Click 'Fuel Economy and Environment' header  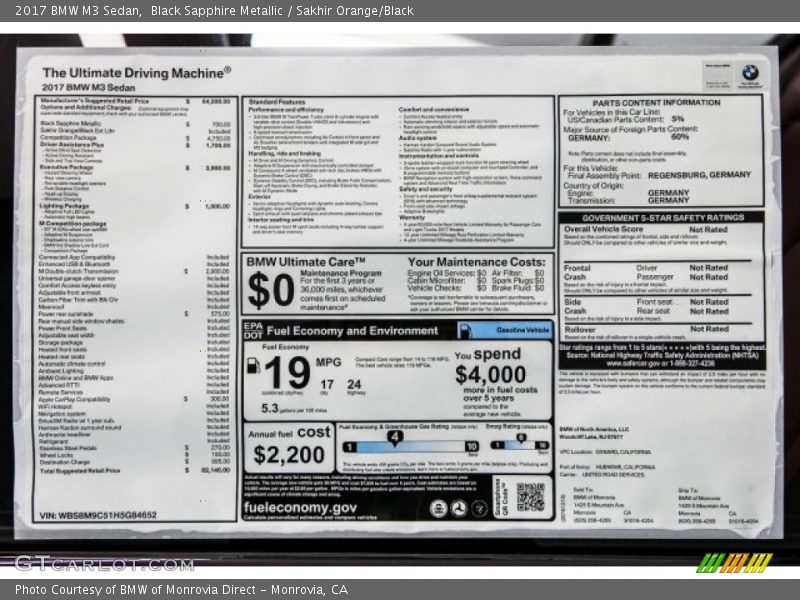pos(352,331)
